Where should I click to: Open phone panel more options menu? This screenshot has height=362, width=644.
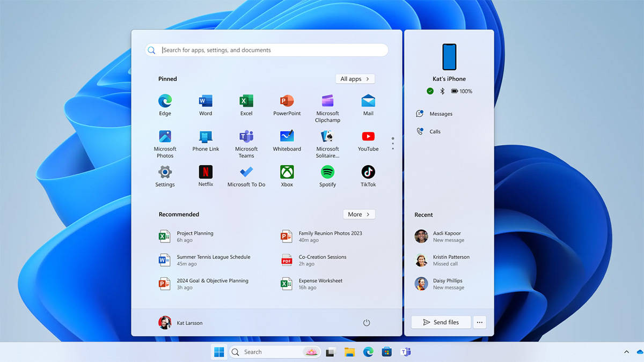480,322
